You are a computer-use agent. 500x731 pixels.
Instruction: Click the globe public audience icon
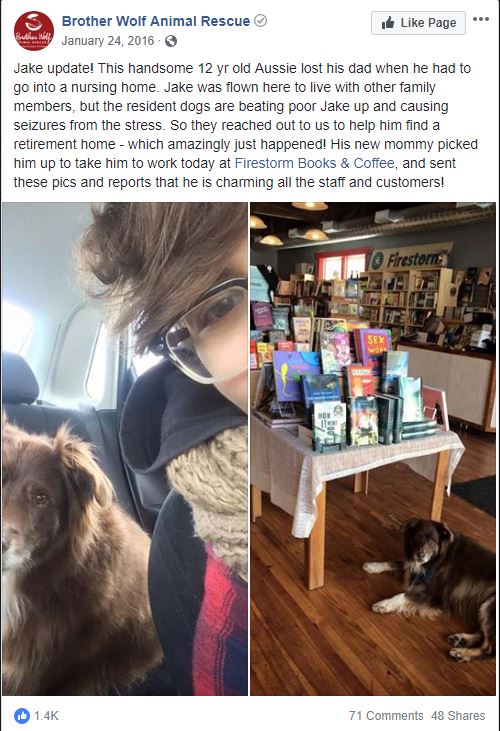[x=171, y=41]
